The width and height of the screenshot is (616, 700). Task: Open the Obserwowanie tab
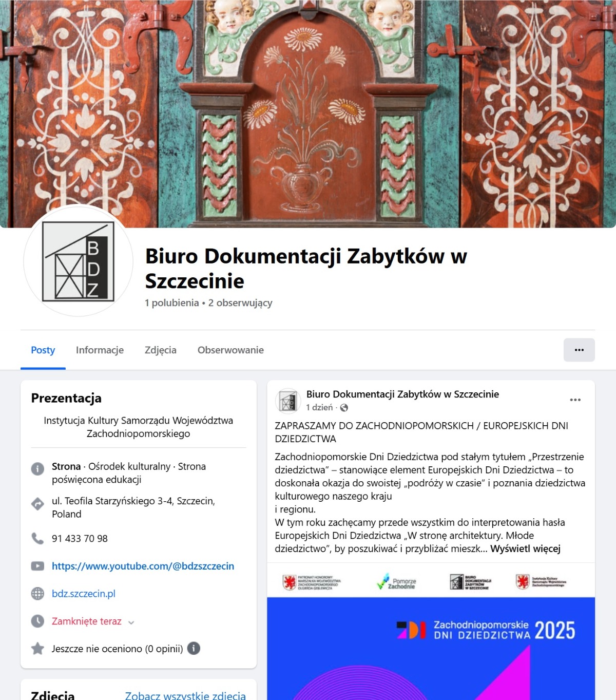click(x=230, y=350)
